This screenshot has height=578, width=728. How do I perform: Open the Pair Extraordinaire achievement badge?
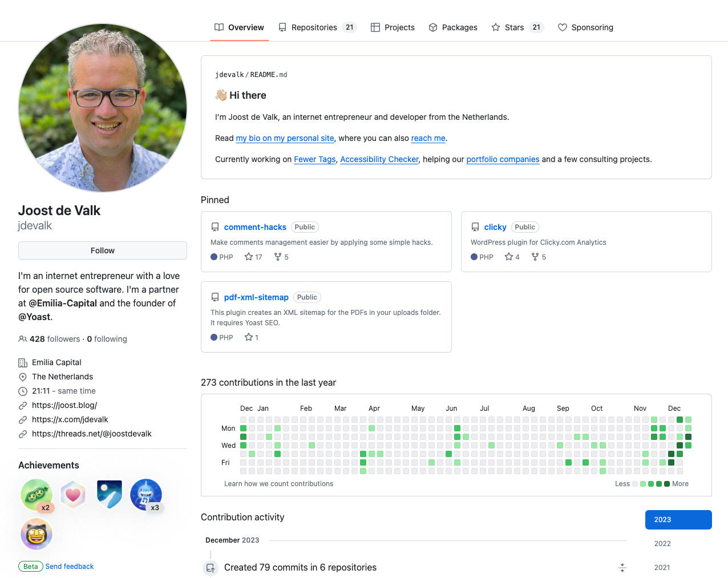37,495
